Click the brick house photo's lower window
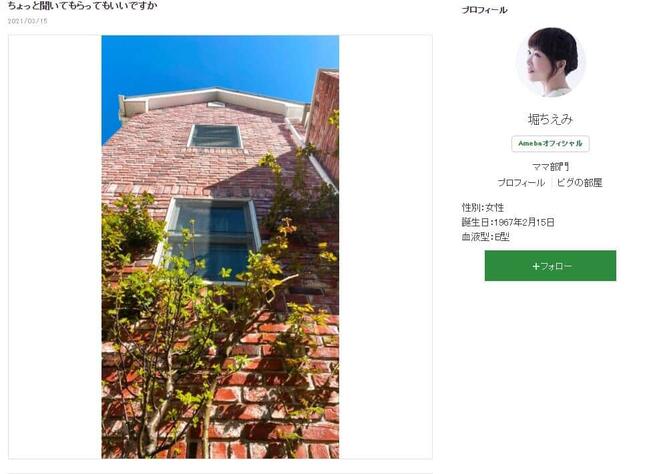This screenshot has width=645, height=474. [211, 241]
